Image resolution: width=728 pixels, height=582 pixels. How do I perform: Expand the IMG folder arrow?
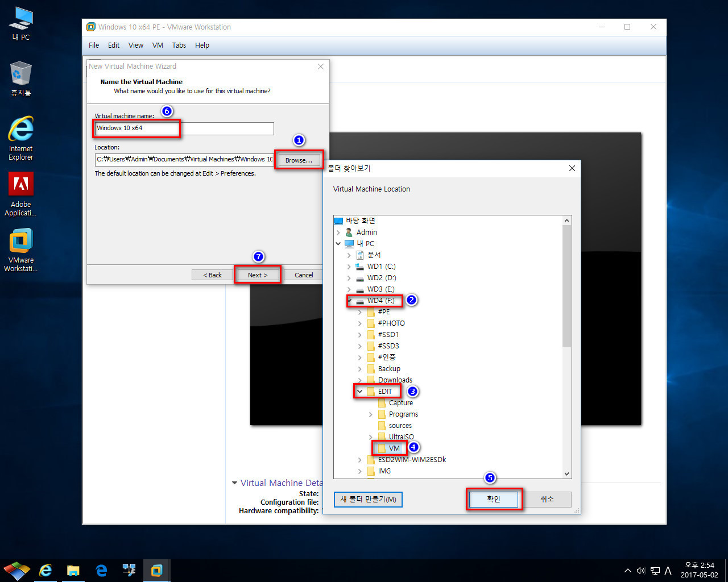click(359, 471)
